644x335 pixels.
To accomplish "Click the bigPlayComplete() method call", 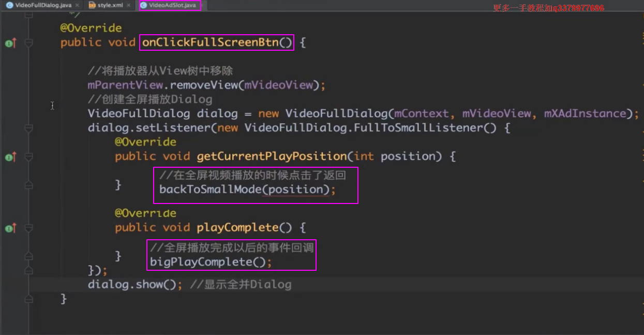I will coord(211,262).
